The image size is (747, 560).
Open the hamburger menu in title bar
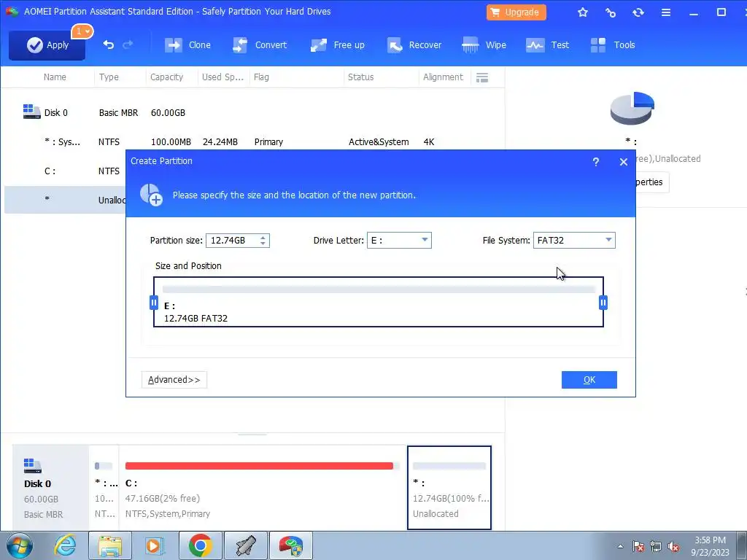[666, 12]
